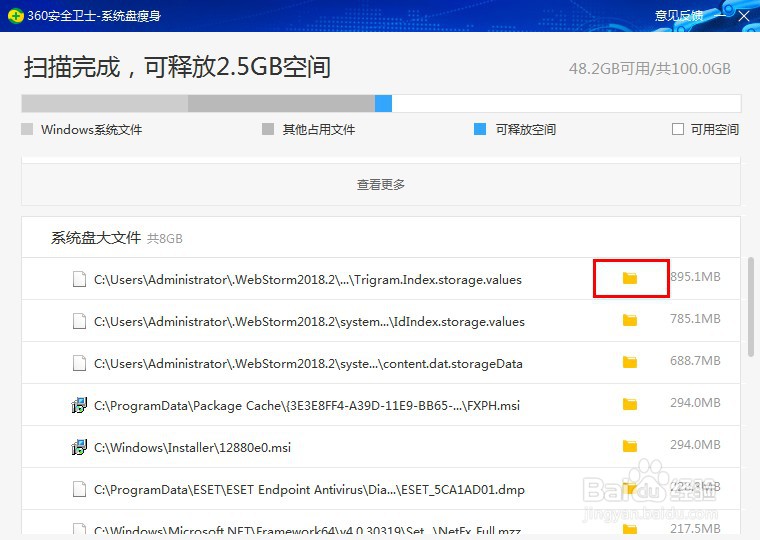760x540 pixels.
Task: Click file icon of ESET_5CA1AD01.dmp
Action: click(79, 489)
